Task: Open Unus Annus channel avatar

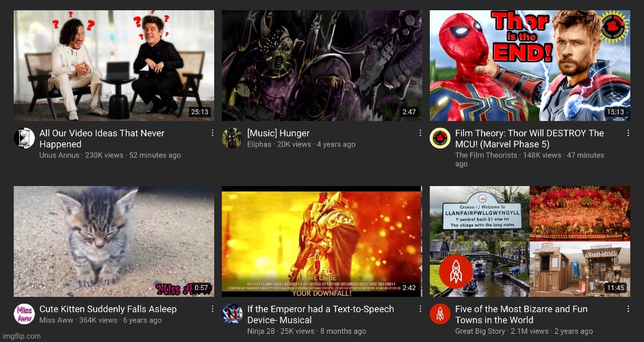Action: 24,138
